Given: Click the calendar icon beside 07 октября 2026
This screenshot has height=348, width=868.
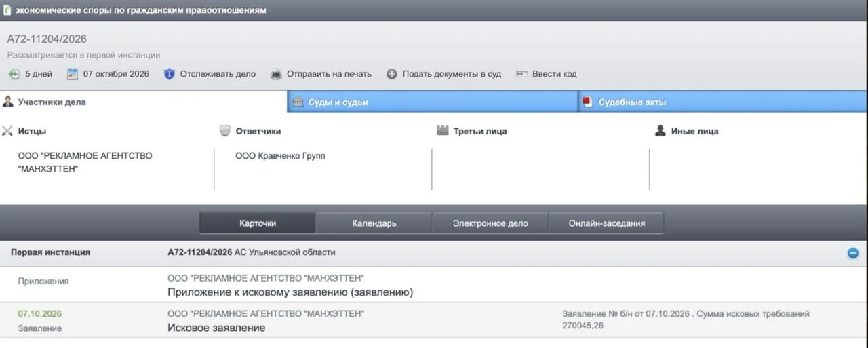Looking at the screenshot, I should [x=73, y=74].
